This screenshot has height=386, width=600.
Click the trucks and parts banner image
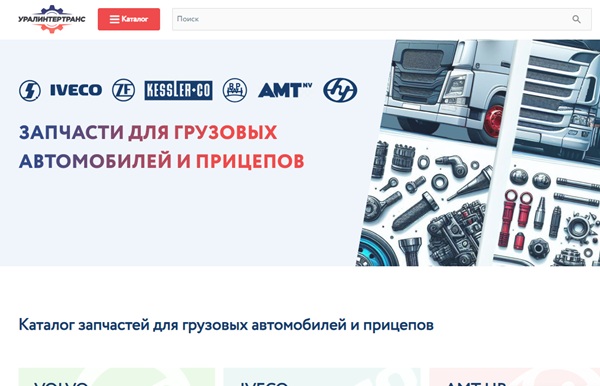pyautogui.click(x=478, y=153)
